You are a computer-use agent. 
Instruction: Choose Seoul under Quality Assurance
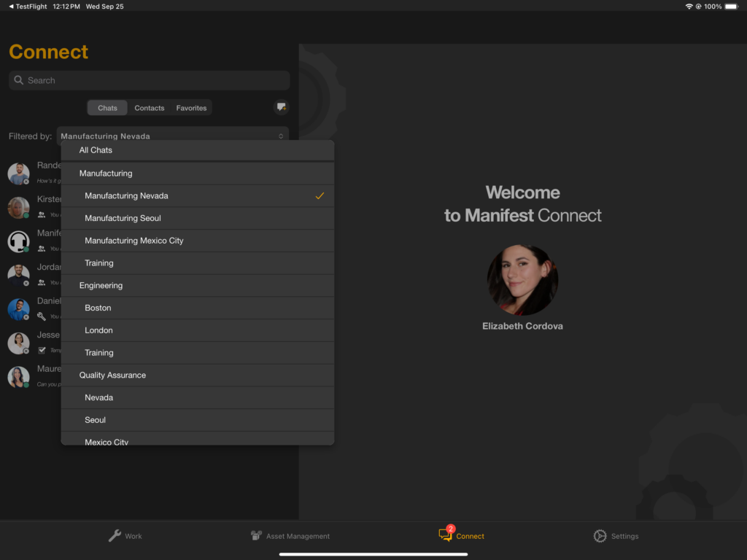click(x=197, y=419)
